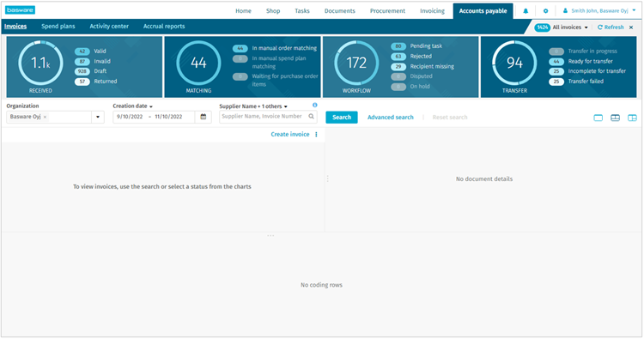Image resolution: width=644 pixels, height=339 pixels.
Task: Click the Search button
Action: point(342,118)
